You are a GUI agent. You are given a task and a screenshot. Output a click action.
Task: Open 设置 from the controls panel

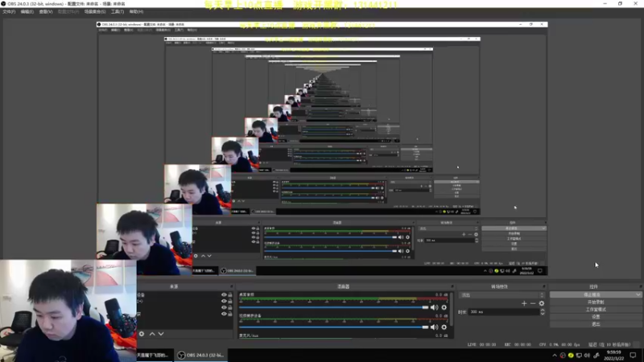click(596, 317)
